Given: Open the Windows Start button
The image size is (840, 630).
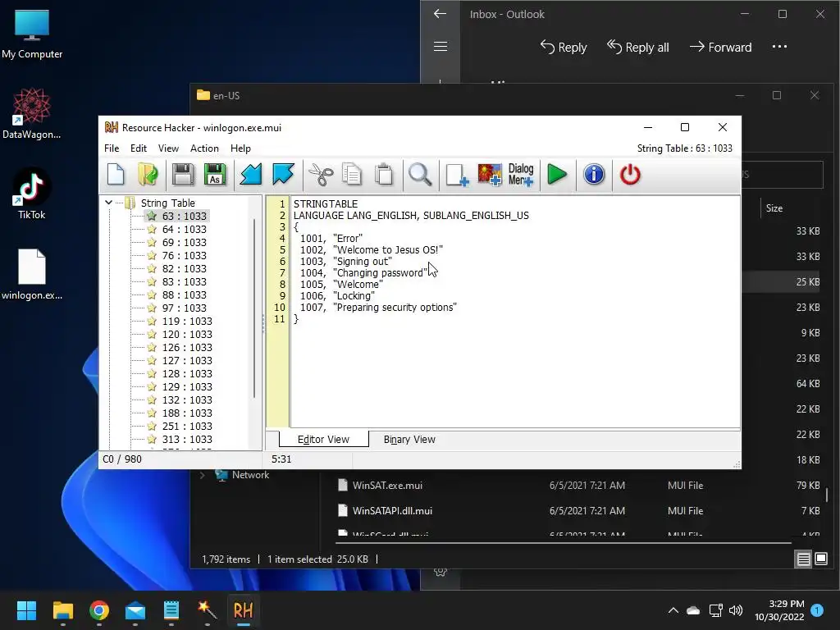Looking at the screenshot, I should pos(26,610).
